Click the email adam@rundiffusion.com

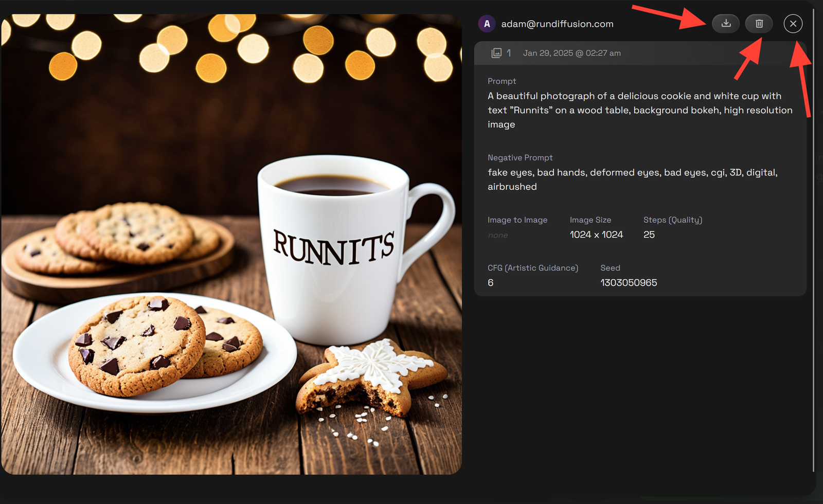[557, 24]
